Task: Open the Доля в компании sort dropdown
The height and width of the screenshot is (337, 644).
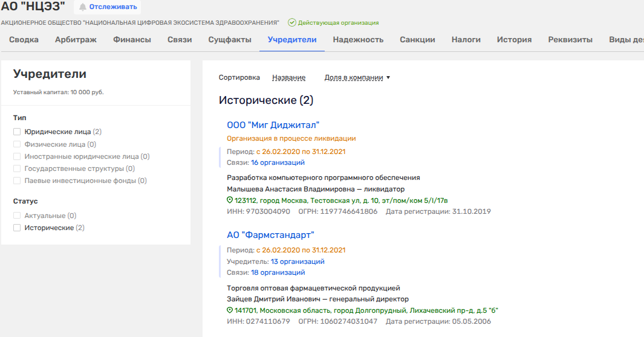Action: (x=357, y=77)
